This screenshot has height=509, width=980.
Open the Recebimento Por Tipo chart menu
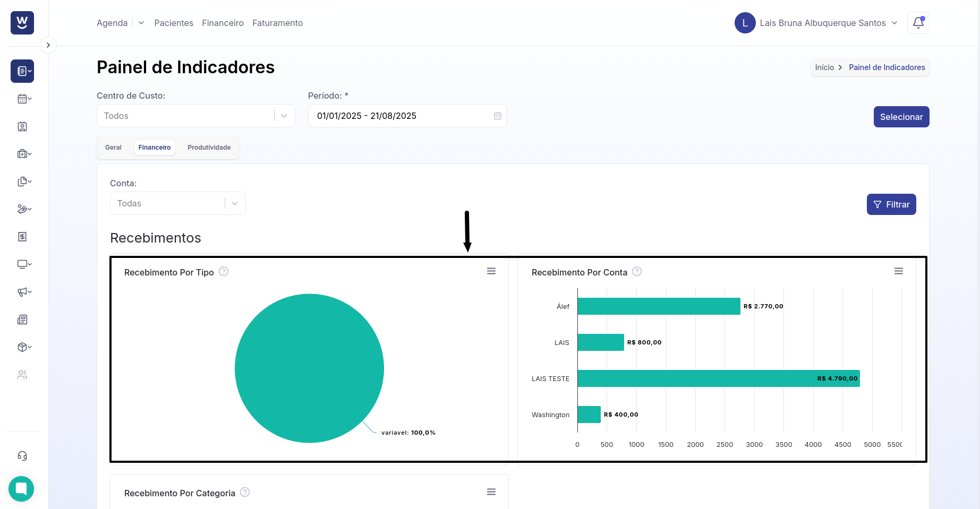pos(491,271)
